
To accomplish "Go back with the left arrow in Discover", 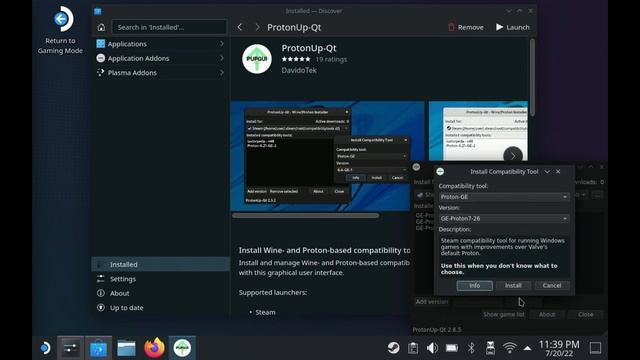I will click(x=240, y=27).
